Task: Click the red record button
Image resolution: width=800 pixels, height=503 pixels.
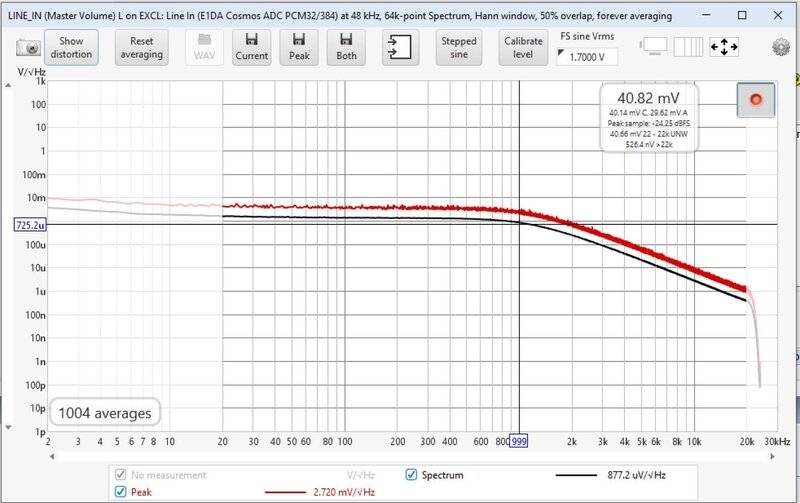Action: point(756,99)
